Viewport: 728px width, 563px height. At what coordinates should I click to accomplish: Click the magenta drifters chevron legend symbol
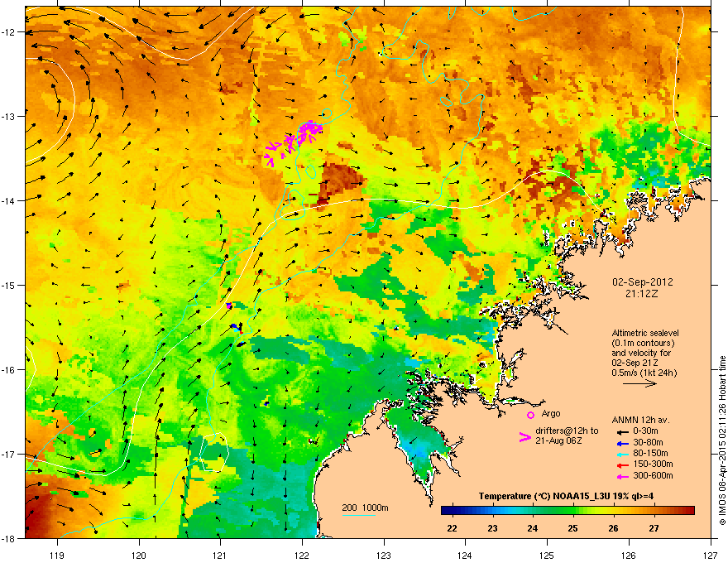click(524, 436)
